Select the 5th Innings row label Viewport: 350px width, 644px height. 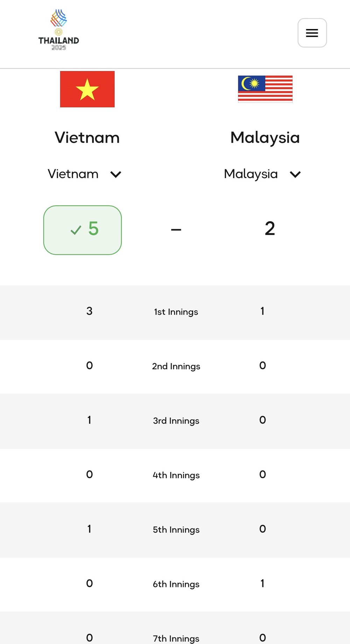[x=176, y=530]
